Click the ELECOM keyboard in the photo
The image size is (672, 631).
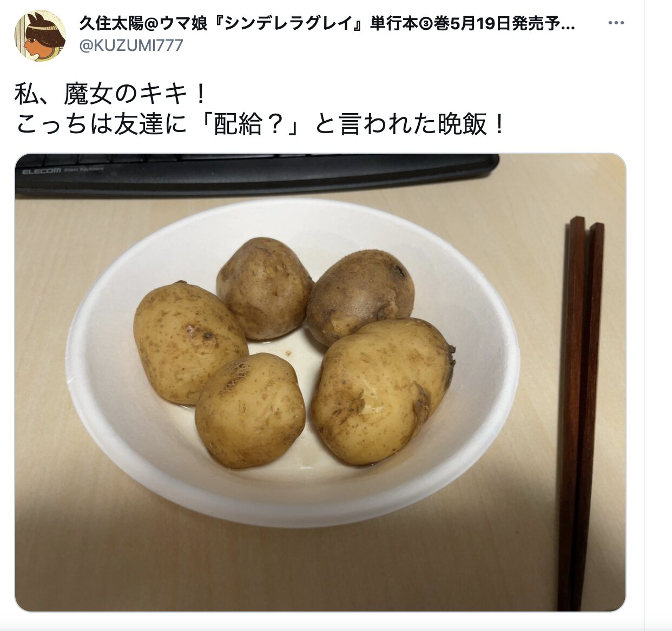pos(256,173)
